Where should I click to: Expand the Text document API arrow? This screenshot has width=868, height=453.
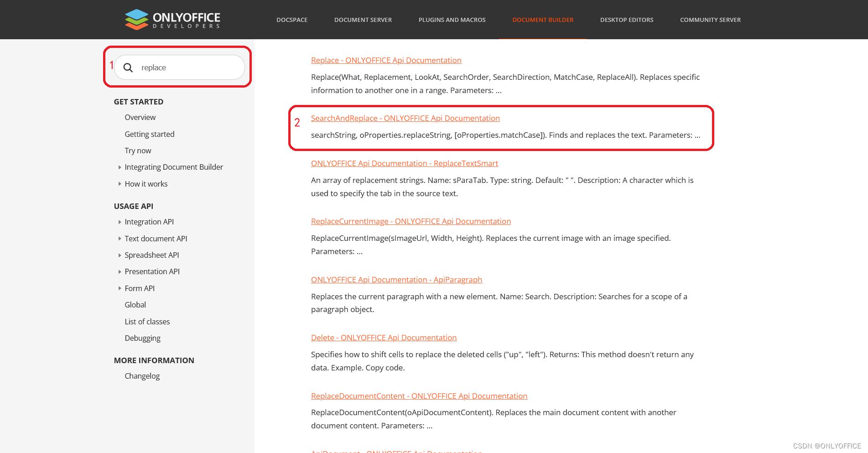[120, 239]
